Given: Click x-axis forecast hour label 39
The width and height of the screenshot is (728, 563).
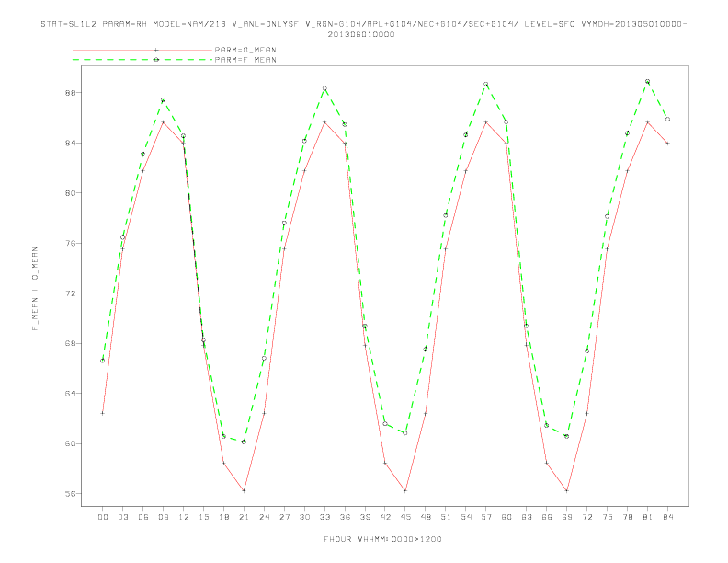Looking at the screenshot, I should [365, 517].
